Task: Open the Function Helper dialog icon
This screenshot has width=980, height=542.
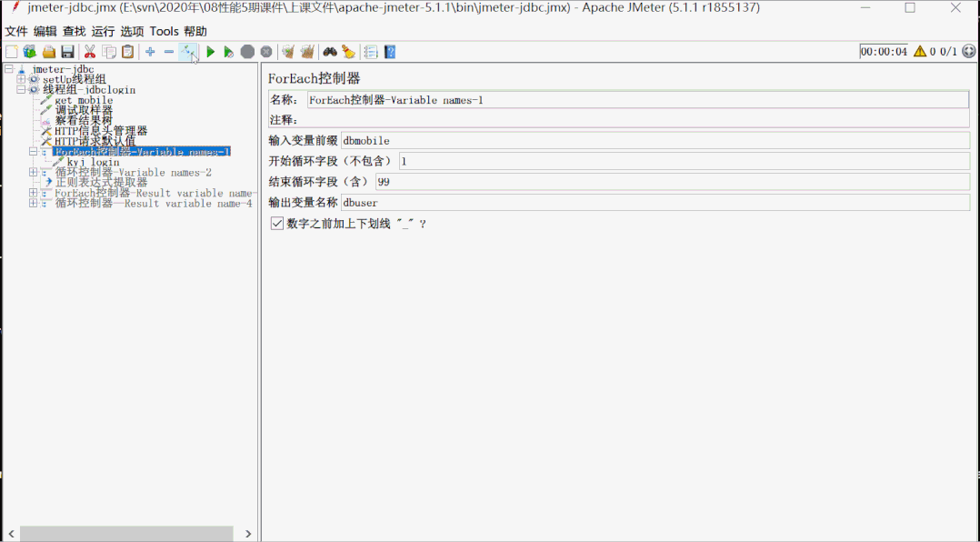Action: click(x=371, y=52)
